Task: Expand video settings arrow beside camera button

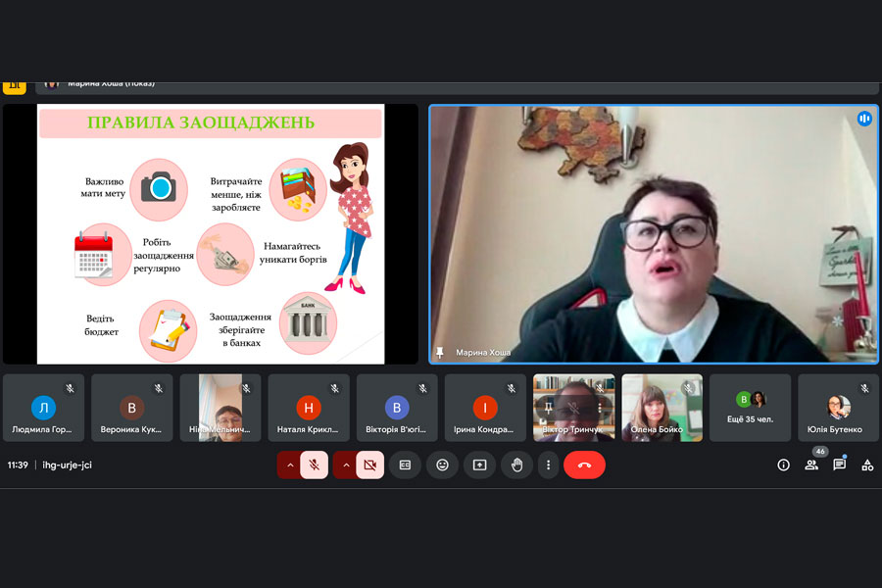Action: coord(345,465)
